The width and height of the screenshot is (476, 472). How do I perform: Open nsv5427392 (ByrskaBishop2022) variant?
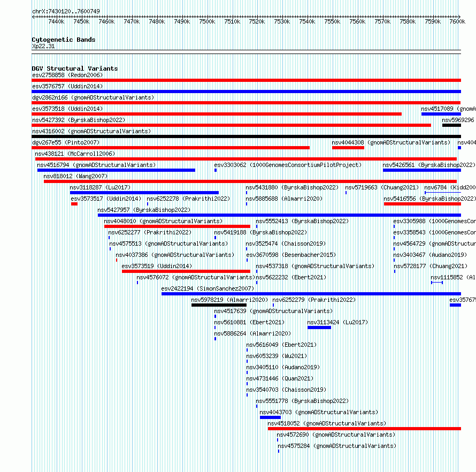pyautogui.click(x=79, y=120)
